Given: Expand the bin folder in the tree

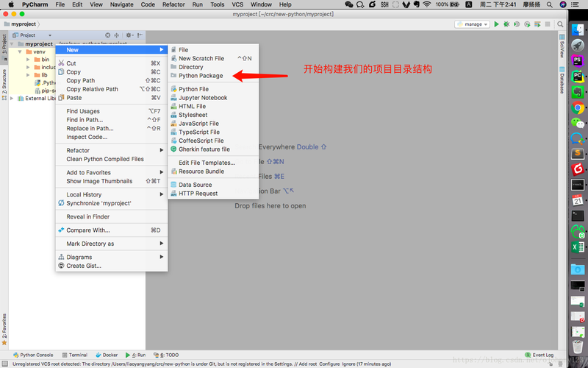Looking at the screenshot, I should pos(28,60).
